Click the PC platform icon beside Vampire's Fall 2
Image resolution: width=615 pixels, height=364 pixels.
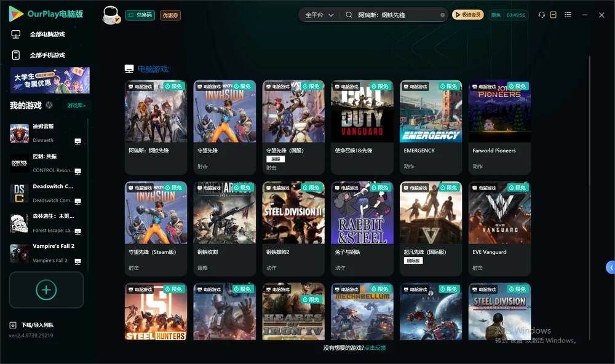[77, 262]
